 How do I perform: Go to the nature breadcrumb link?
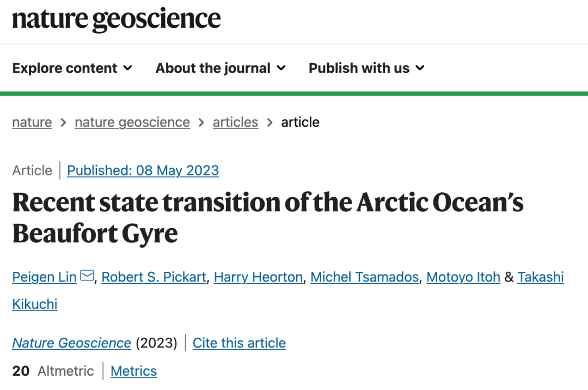pos(32,122)
